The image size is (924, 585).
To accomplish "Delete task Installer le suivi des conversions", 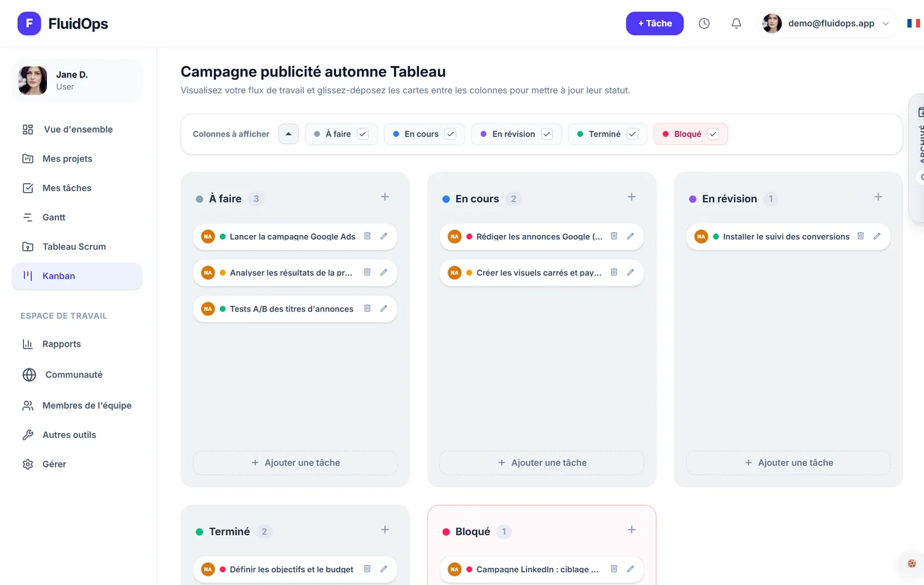I will coord(861,236).
